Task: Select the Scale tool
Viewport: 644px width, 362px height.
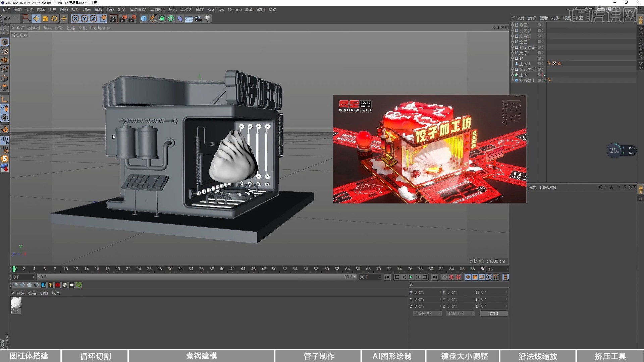Action: 45,19
